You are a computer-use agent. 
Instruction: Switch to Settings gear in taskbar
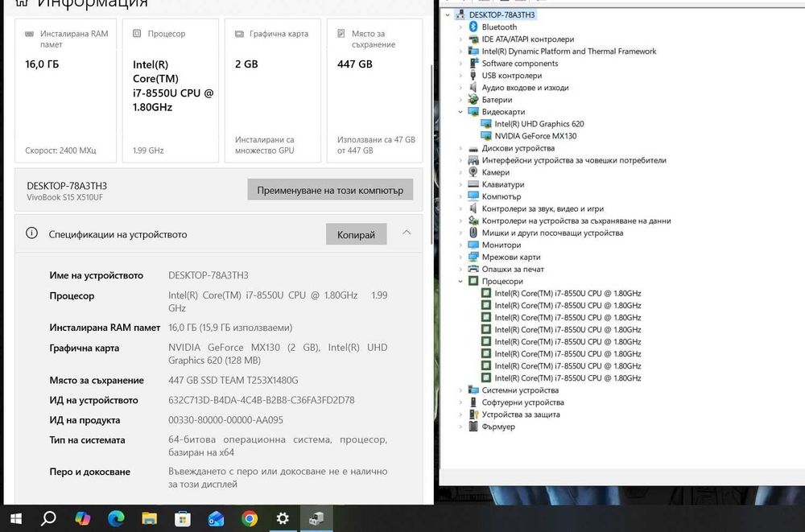click(283, 518)
